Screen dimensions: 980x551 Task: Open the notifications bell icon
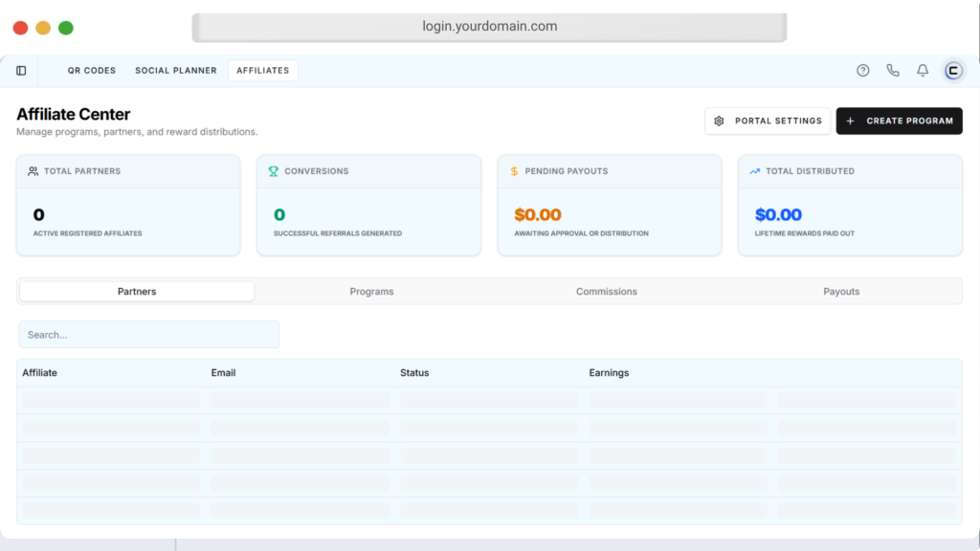point(923,71)
